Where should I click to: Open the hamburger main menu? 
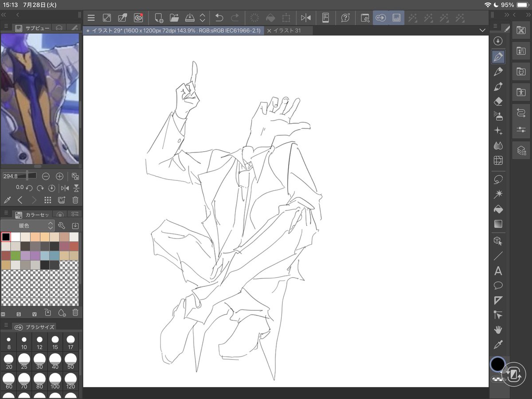pyautogui.click(x=91, y=18)
